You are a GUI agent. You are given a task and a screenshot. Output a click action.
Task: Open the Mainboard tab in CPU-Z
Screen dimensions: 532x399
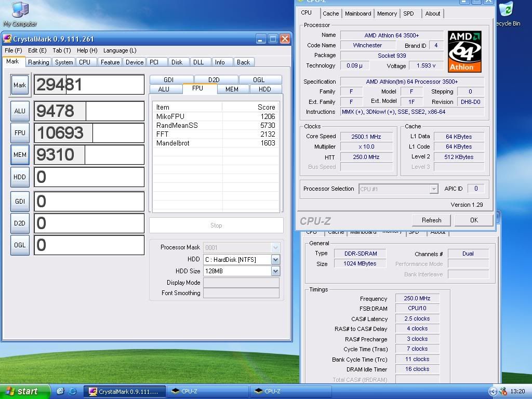[358, 14]
